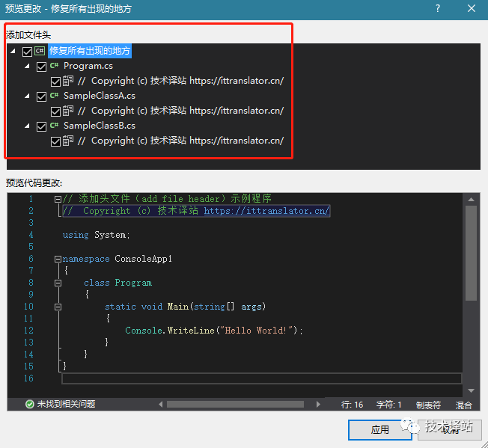Close the preview changes dialog
Viewport: 488px width, 448px height.
(x=472, y=8)
